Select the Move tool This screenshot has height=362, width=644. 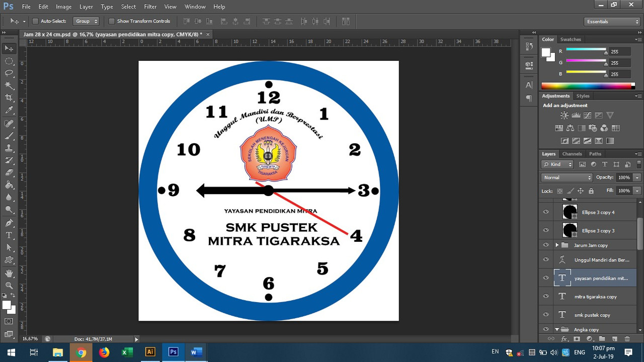[9, 48]
